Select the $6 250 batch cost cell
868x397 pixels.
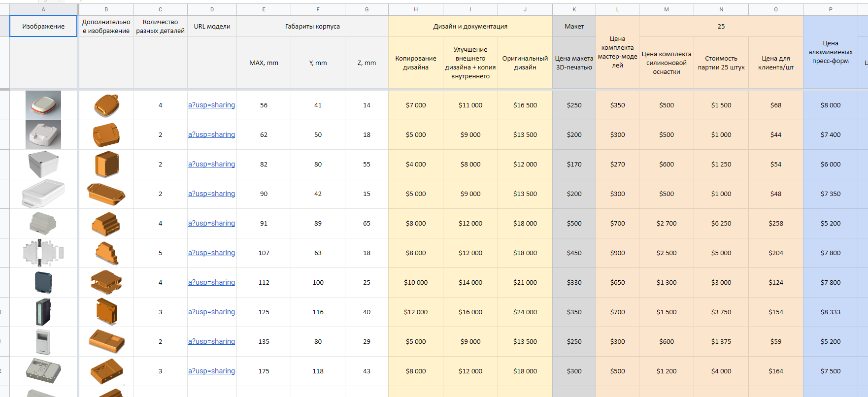click(721, 223)
